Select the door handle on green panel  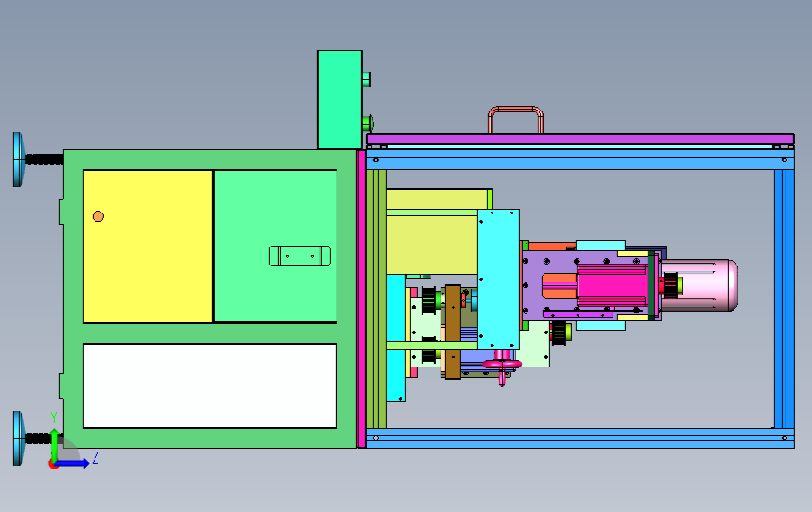coord(301,256)
